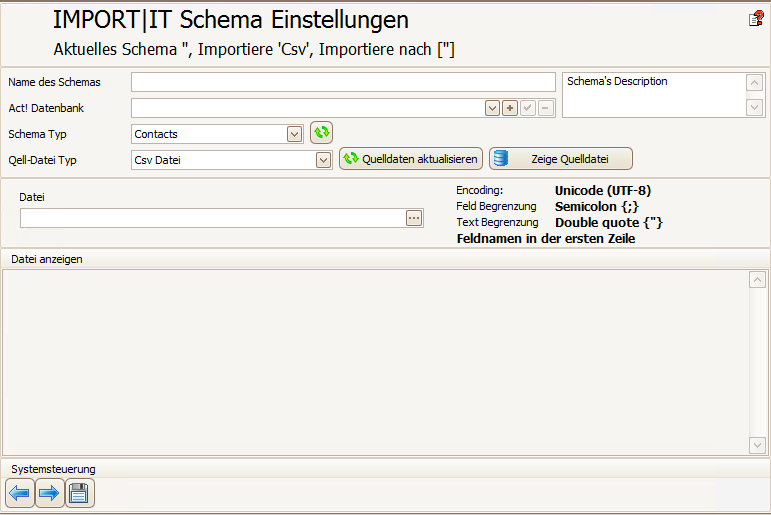Image resolution: width=771 pixels, height=515 pixels.
Task: Click Zeige Quelldatei button
Action: click(561, 159)
